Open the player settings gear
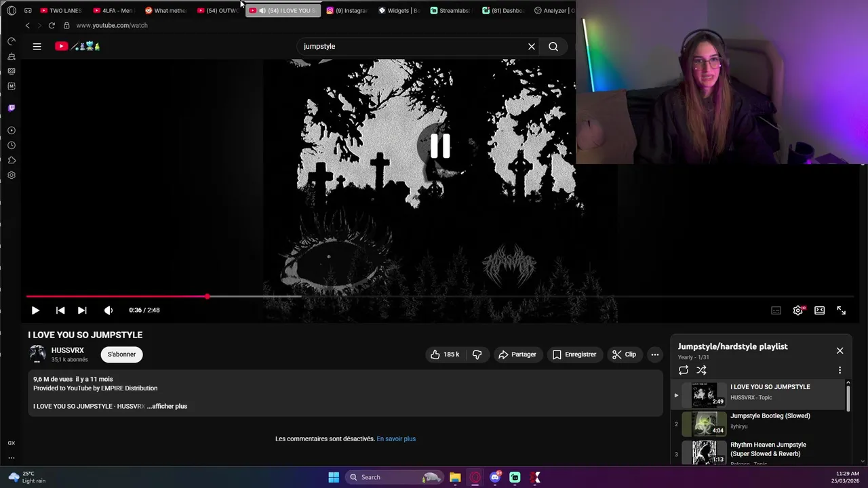The width and height of the screenshot is (868, 488). [x=798, y=310]
